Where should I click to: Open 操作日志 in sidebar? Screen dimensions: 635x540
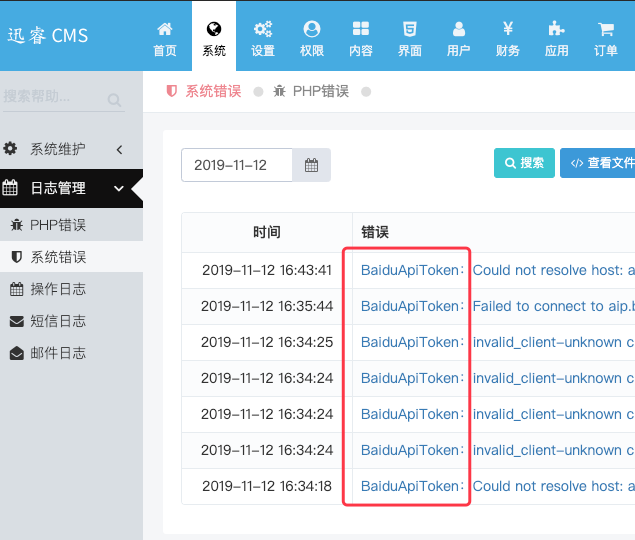71,289
